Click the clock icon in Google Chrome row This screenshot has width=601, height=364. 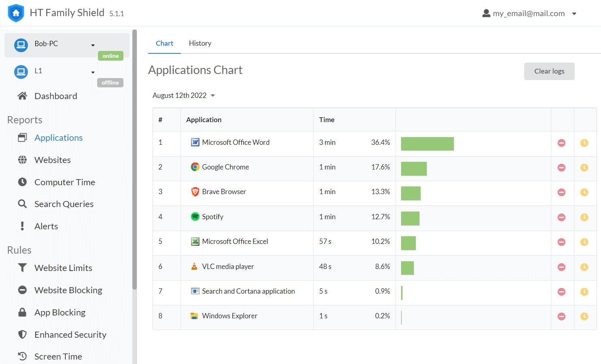(584, 167)
